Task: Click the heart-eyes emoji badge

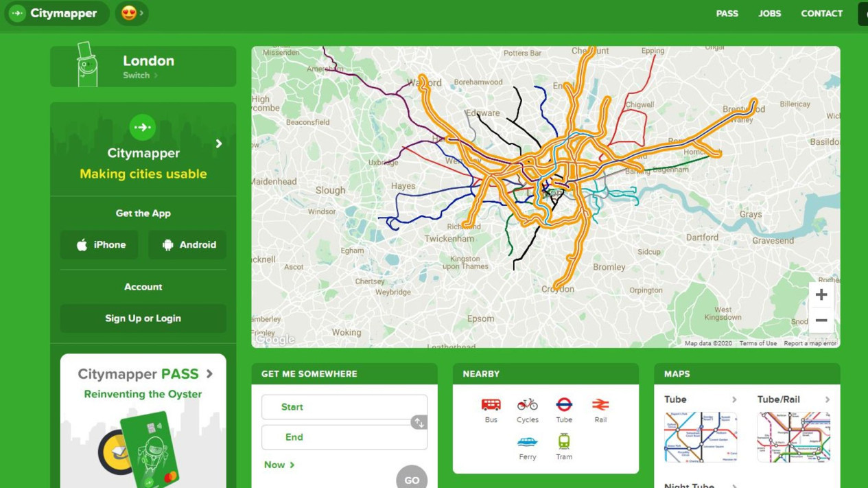Action: pos(128,13)
